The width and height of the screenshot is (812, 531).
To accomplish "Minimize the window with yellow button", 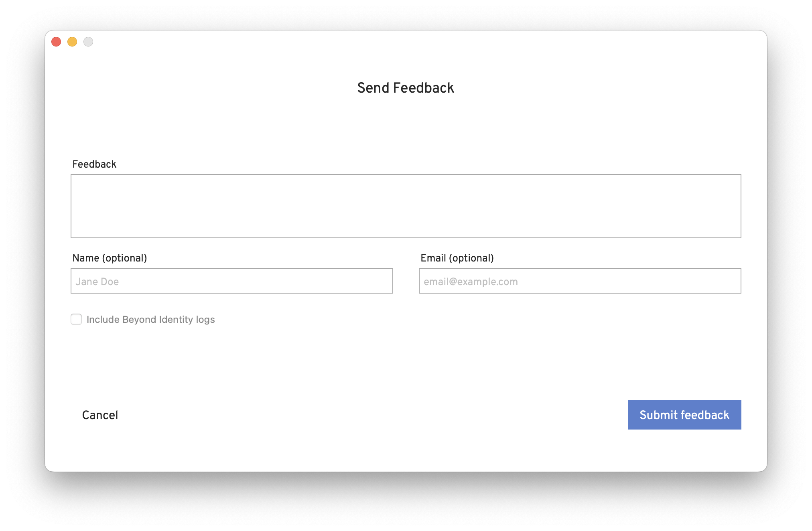I will click(x=72, y=42).
